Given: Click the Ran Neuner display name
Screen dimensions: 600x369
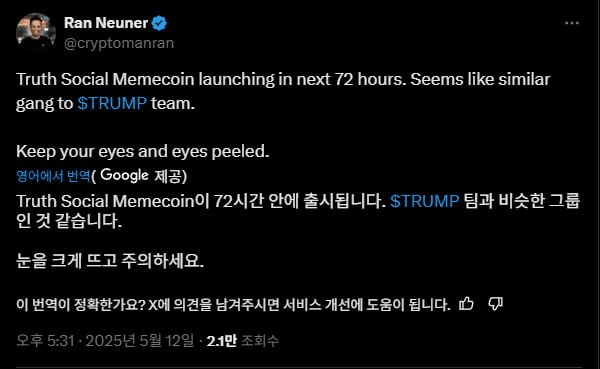Looking at the screenshot, I should point(106,23).
